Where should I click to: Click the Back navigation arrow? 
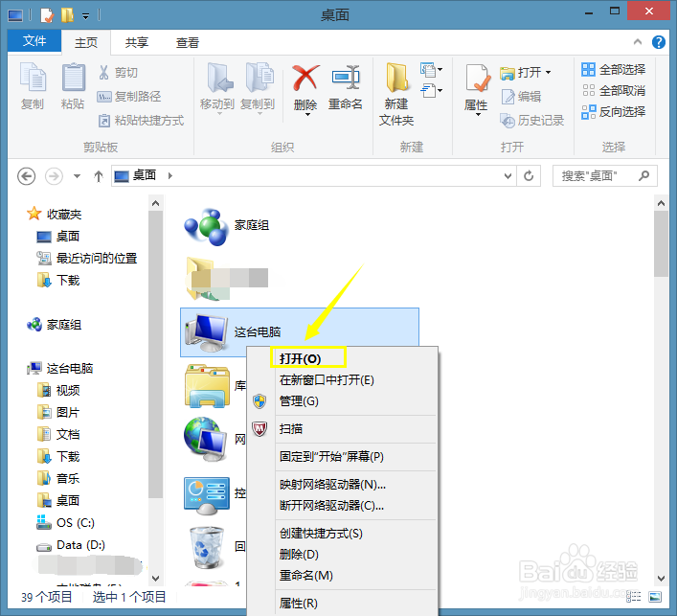pos(27,176)
